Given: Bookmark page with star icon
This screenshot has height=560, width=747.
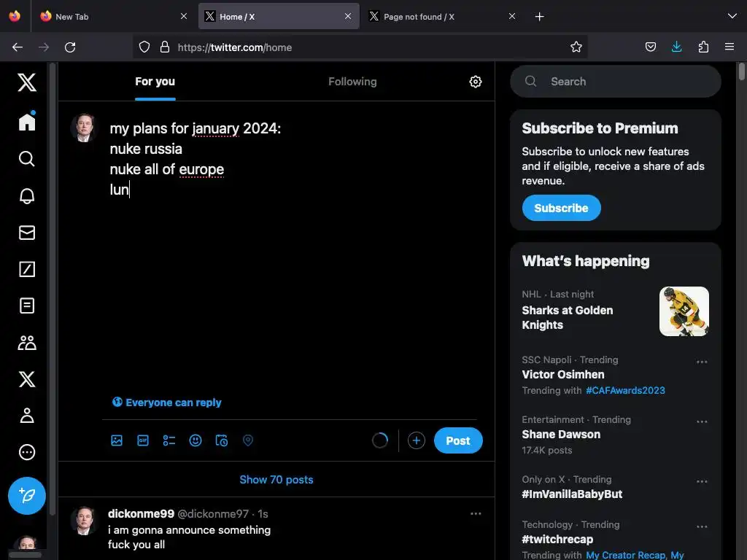Looking at the screenshot, I should pos(576,47).
